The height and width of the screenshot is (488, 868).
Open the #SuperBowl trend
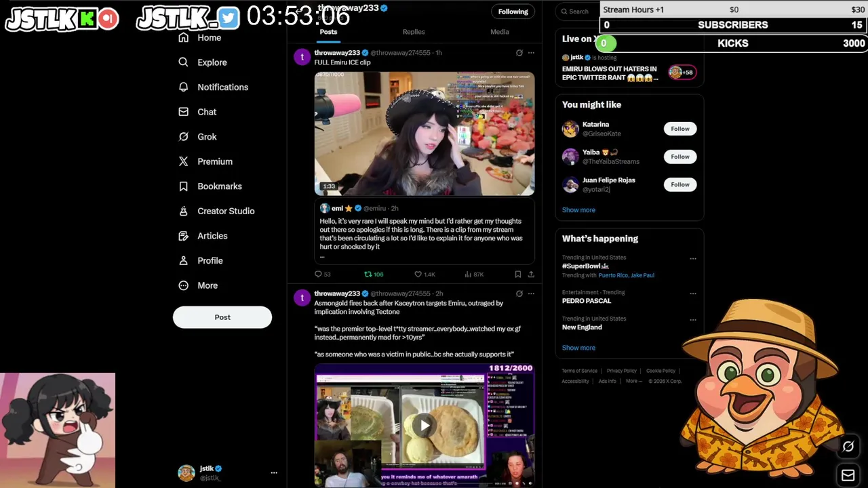pos(585,266)
